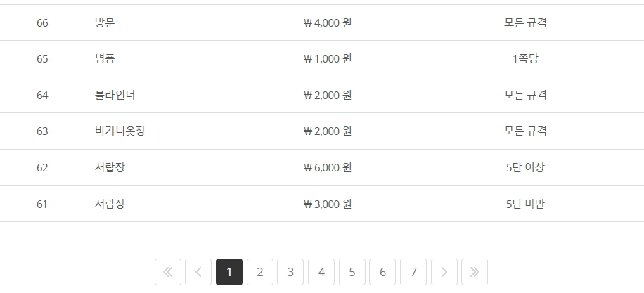Image resolution: width=644 pixels, height=293 pixels.
Task: Click the 병풍 item in row 65
Action: [x=105, y=59]
